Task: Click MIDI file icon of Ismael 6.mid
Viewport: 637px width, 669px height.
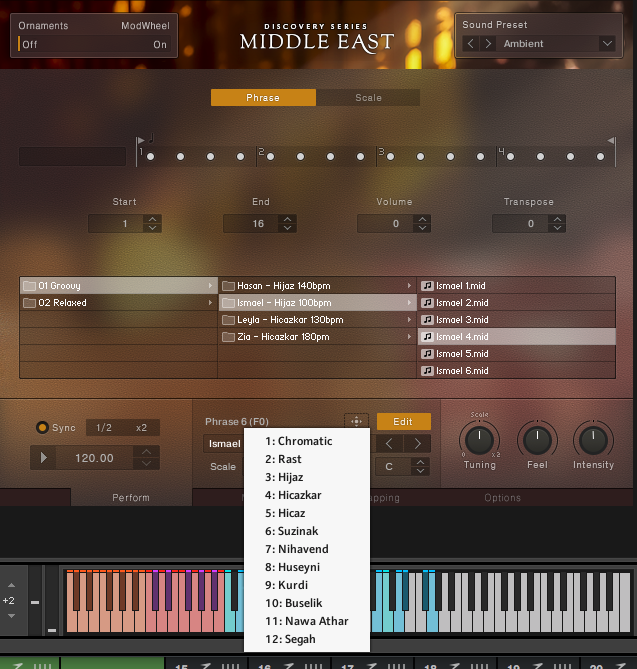Action: coord(427,371)
